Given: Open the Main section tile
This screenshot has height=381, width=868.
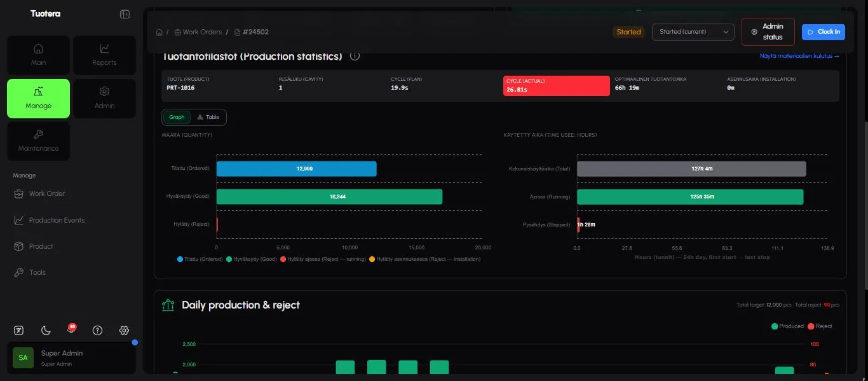Looking at the screenshot, I should (x=38, y=55).
